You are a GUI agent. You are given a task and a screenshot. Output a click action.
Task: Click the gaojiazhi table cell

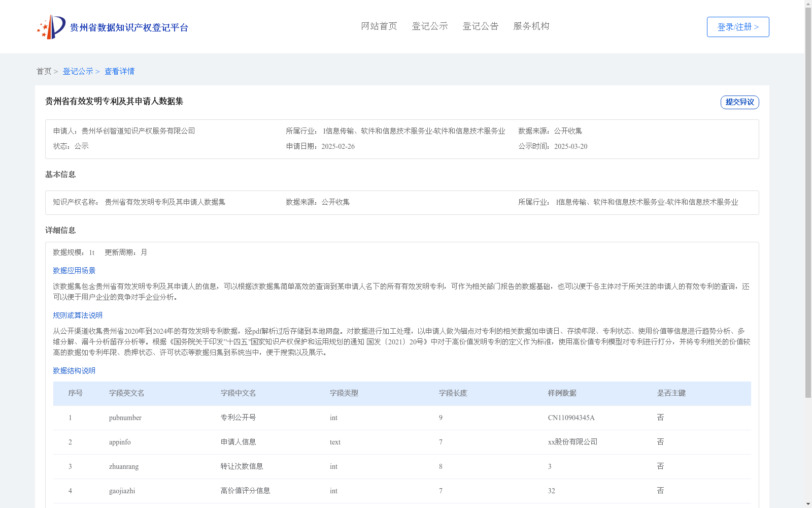[x=122, y=491]
